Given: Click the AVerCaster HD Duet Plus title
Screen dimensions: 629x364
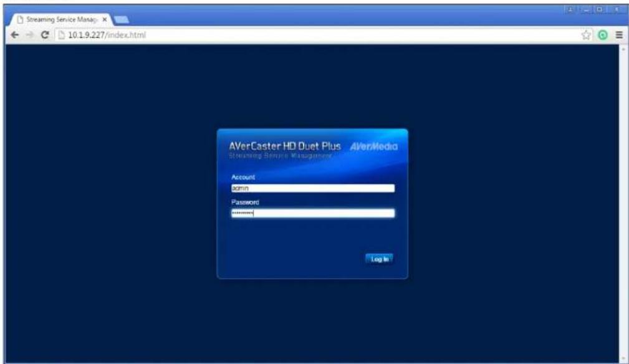Looking at the screenshot, I should 285,146.
